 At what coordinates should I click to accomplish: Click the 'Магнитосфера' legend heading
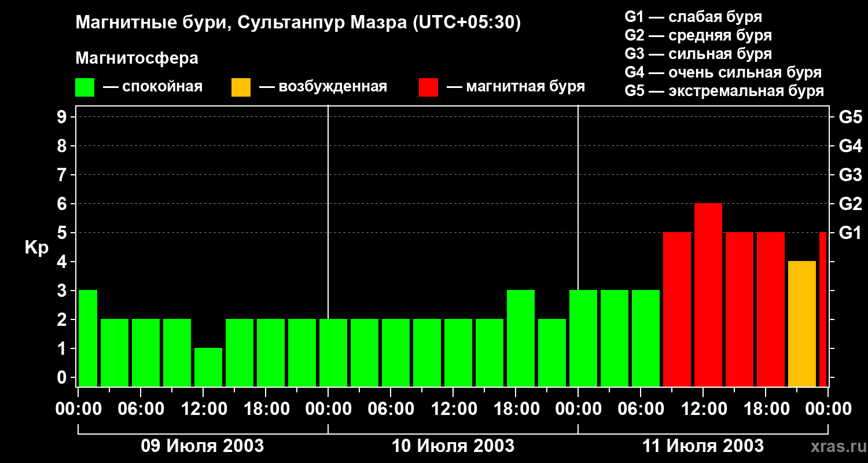[x=137, y=58]
